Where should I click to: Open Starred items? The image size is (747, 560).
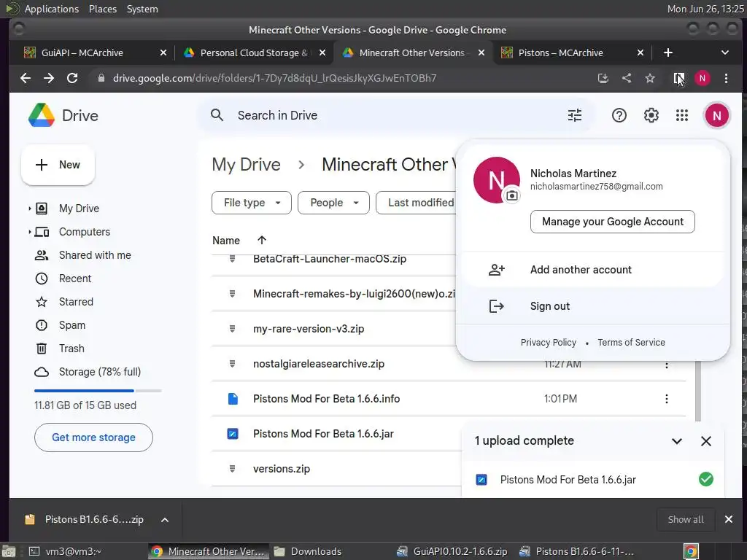pos(76,302)
